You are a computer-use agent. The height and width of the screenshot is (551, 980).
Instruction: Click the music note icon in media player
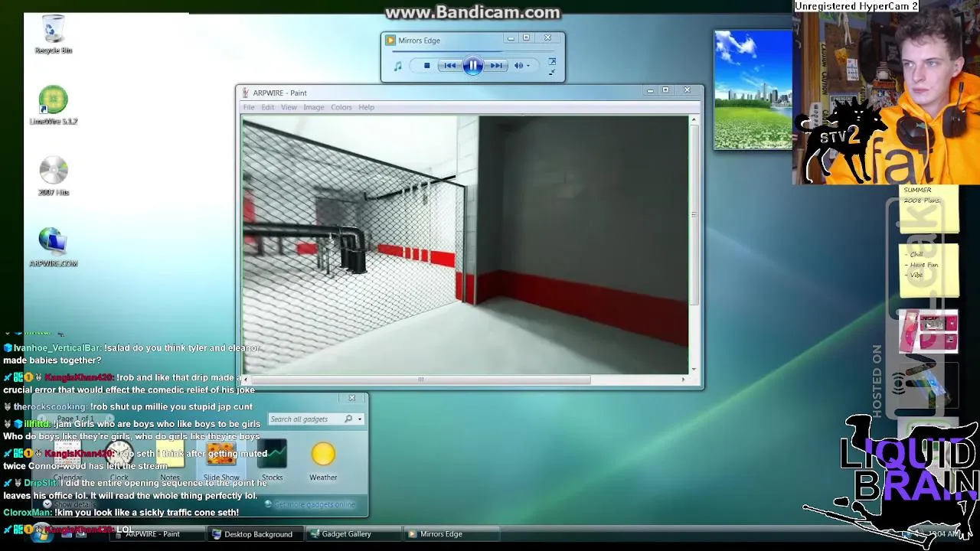pos(397,67)
